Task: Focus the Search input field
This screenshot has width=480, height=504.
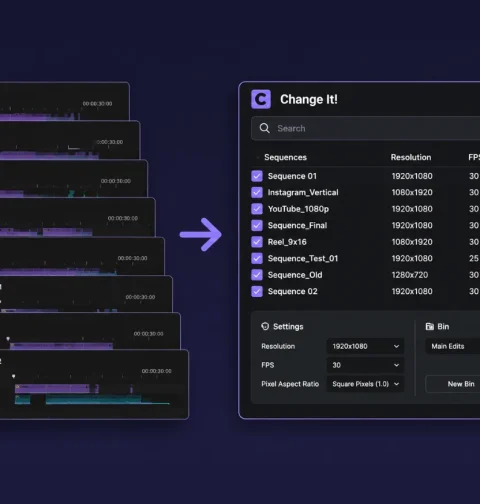Action: (366, 128)
